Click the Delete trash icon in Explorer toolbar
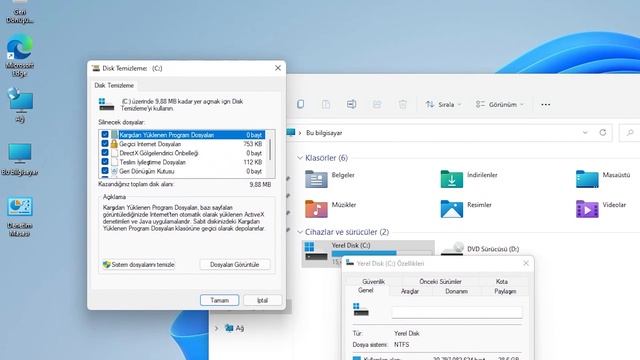The width and height of the screenshot is (640, 360). coord(402,104)
